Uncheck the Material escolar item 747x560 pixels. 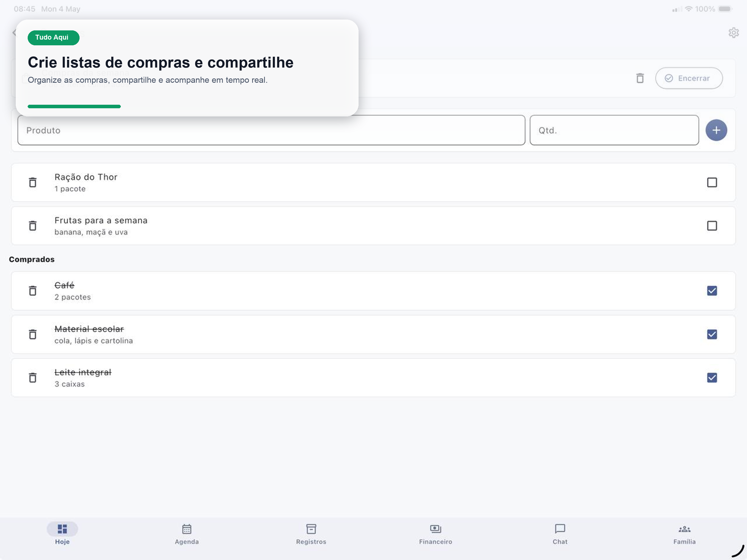click(x=712, y=334)
